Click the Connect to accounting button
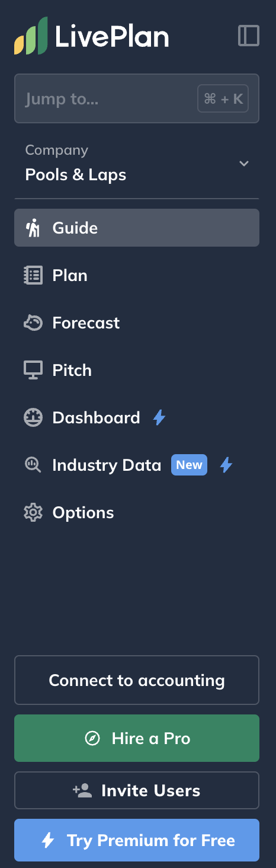The height and width of the screenshot is (868, 276). coord(137,680)
